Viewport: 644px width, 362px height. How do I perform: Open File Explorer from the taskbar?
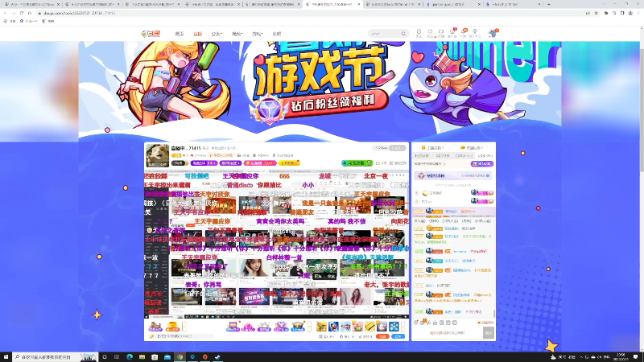coord(142,357)
